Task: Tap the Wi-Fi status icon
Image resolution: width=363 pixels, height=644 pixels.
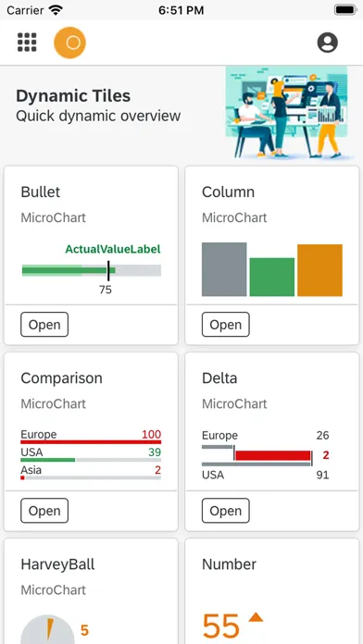Action: click(x=55, y=10)
